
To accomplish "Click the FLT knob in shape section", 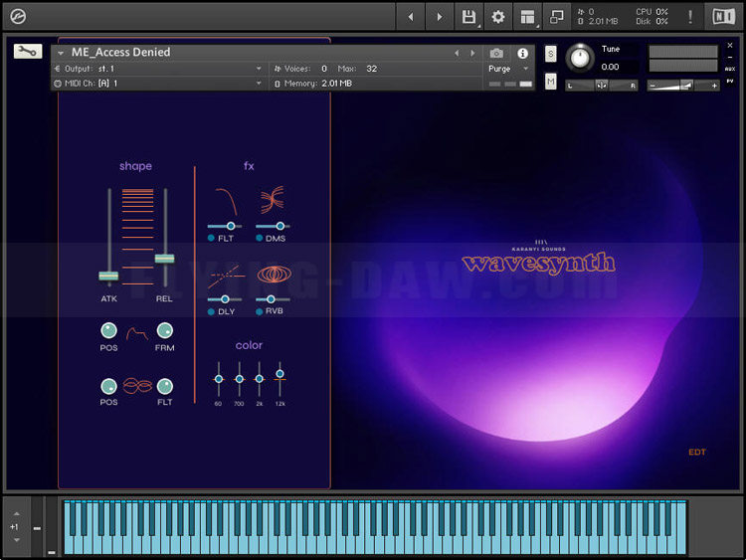I will pyautogui.click(x=164, y=386).
